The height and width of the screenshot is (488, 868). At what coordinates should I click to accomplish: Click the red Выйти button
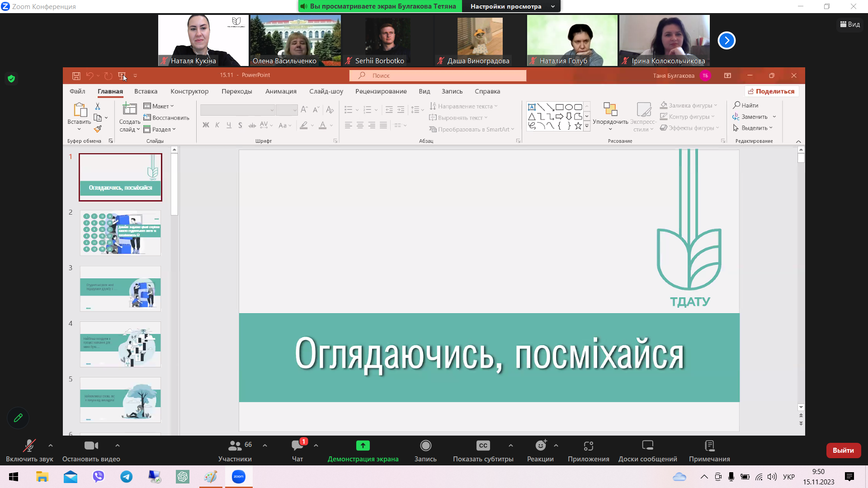point(843,450)
